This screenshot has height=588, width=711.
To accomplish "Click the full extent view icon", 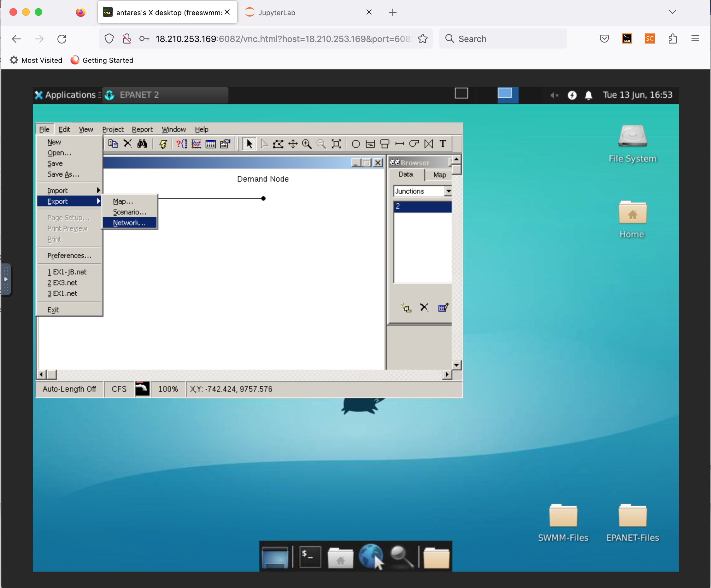I will click(x=336, y=144).
